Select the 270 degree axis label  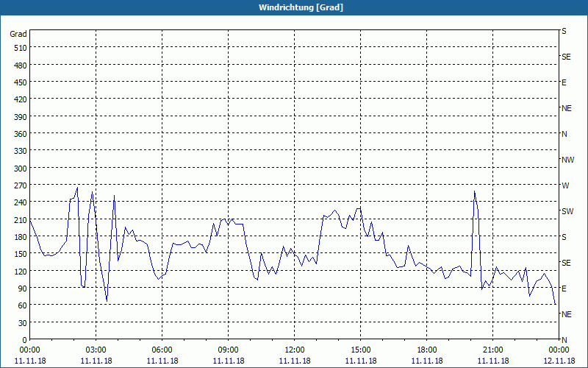[20, 185]
